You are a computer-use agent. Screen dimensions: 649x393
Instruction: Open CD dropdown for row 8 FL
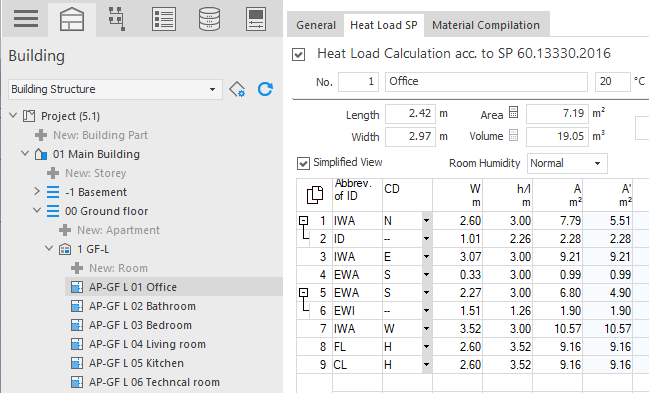coord(427,347)
